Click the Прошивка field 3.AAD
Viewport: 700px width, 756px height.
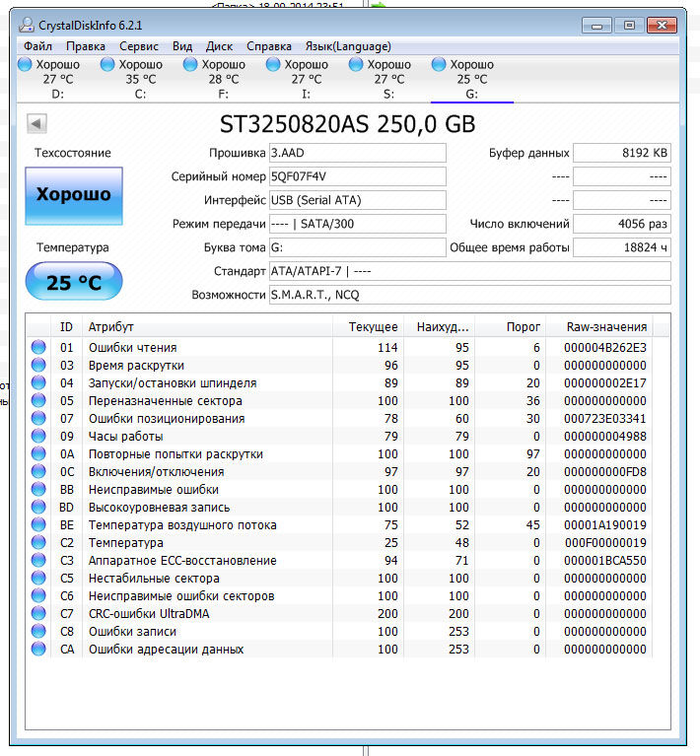coord(358,153)
